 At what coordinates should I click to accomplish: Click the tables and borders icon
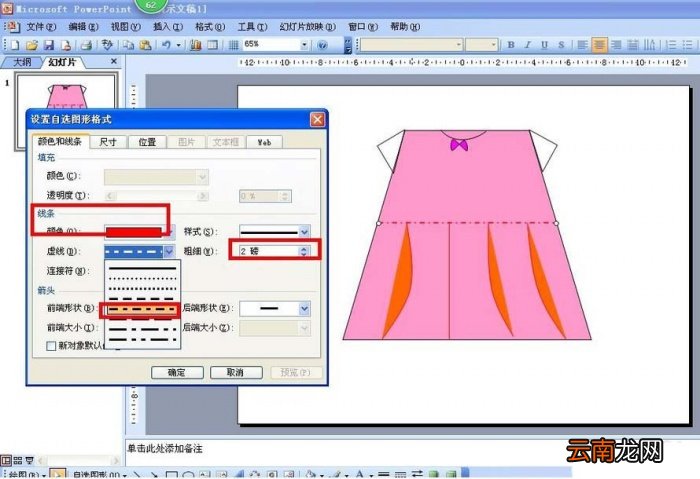pyautogui.click(x=213, y=45)
